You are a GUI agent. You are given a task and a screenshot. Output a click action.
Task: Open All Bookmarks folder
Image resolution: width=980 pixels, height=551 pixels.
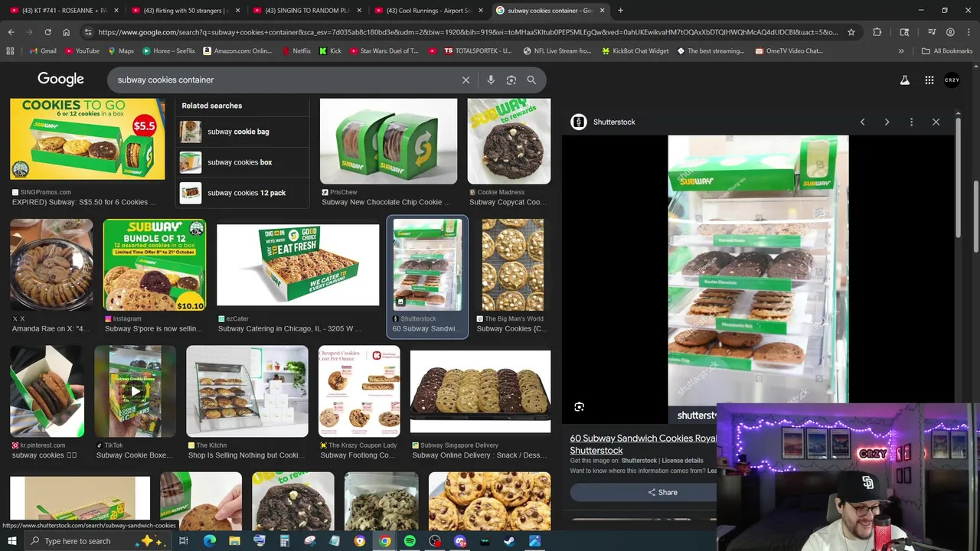tap(947, 51)
